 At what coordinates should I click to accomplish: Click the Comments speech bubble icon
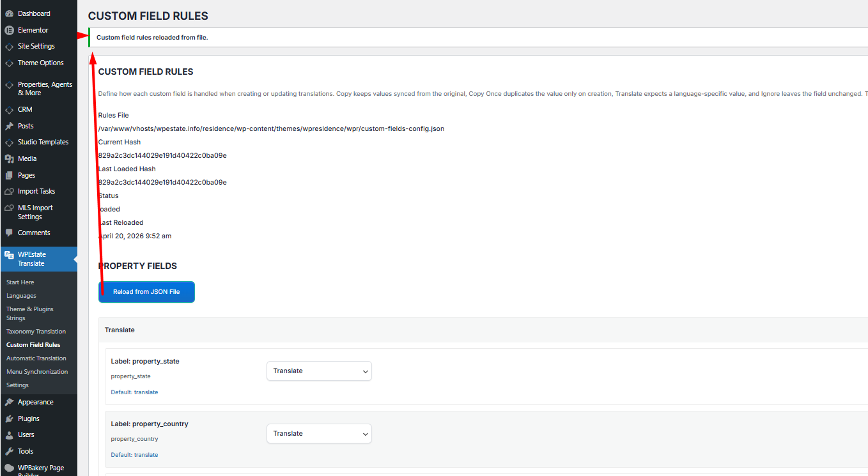(9, 233)
